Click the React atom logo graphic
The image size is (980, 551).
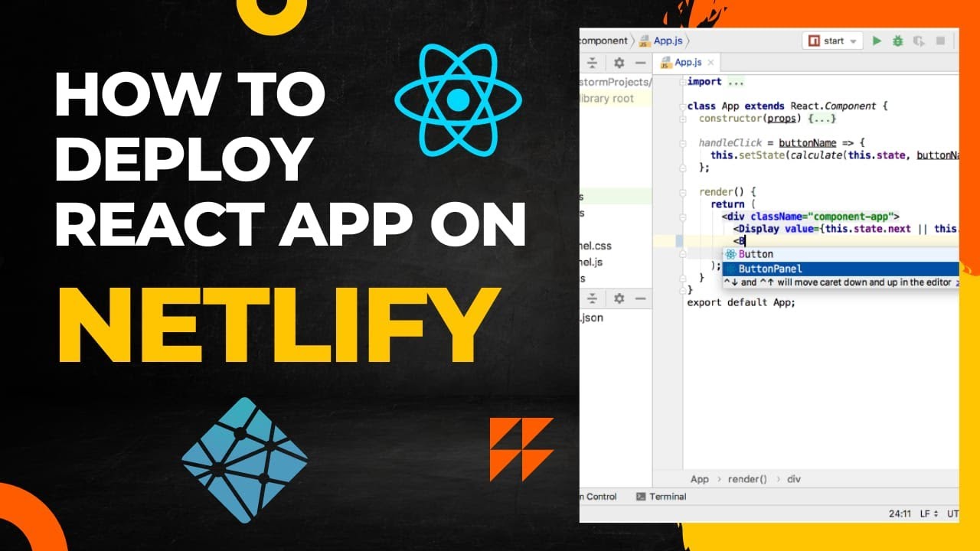point(458,99)
